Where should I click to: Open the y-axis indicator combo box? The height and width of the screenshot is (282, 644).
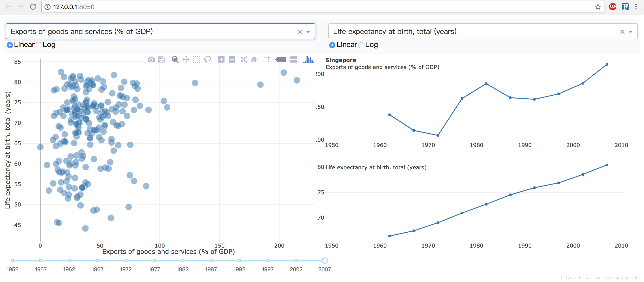[x=483, y=32]
